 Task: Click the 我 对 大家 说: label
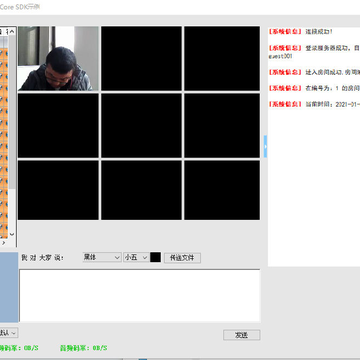tap(42, 258)
